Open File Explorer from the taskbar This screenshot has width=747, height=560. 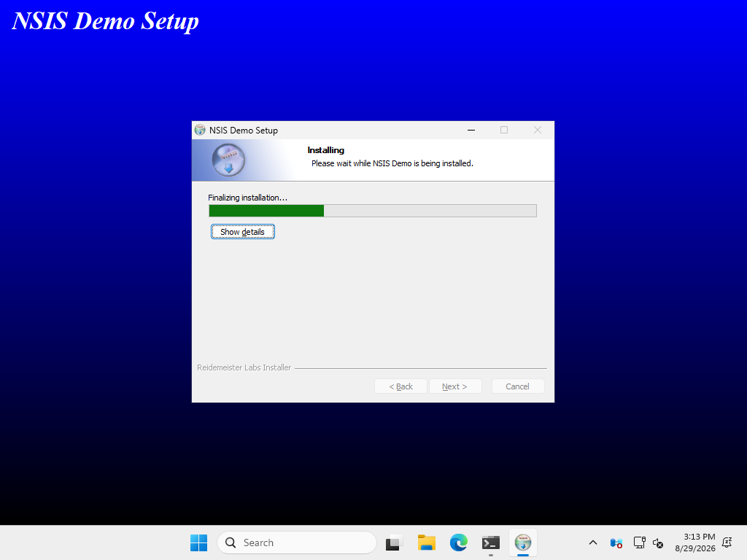(426, 542)
